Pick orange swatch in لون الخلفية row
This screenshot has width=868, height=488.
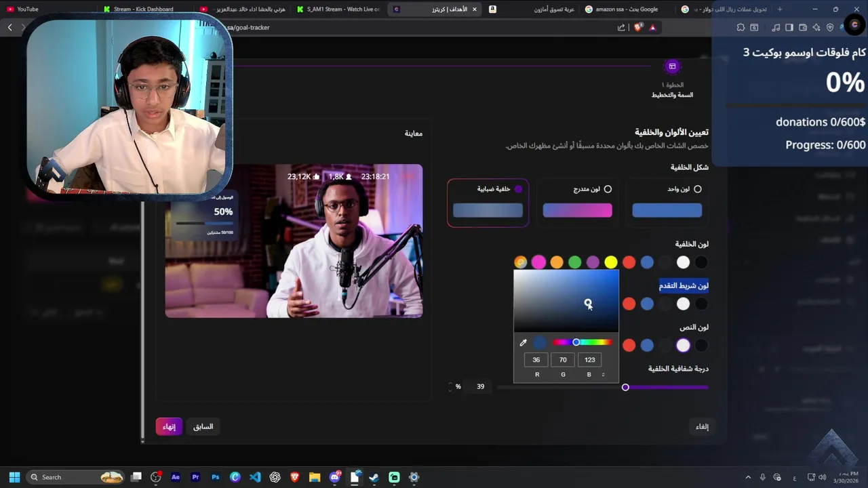[557, 262]
